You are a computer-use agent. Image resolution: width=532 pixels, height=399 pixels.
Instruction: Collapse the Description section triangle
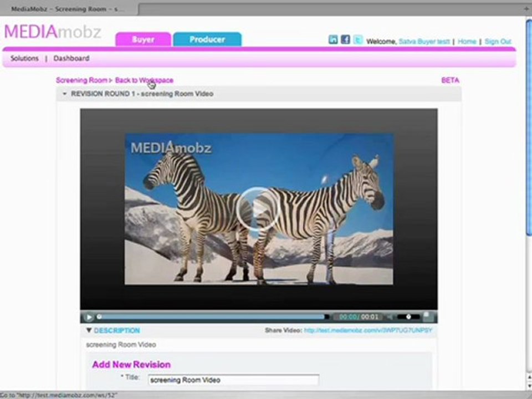[89, 330]
